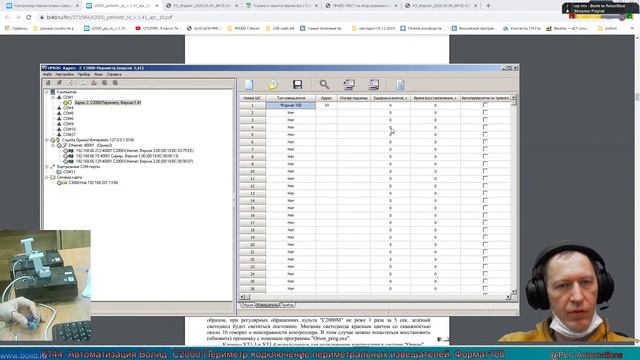Open the Справка menu
This screenshot has width=640, height=360.
point(114,74)
